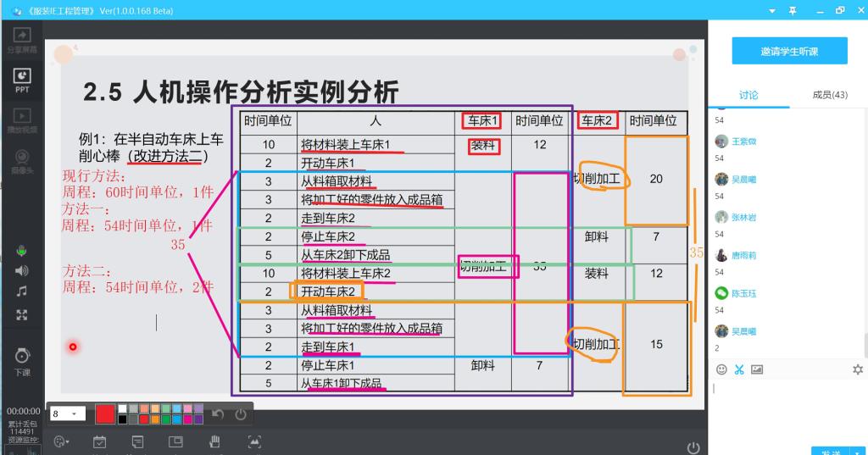The height and width of the screenshot is (455, 868).
Task: Click the 下课 end-class button
Action: [22, 360]
